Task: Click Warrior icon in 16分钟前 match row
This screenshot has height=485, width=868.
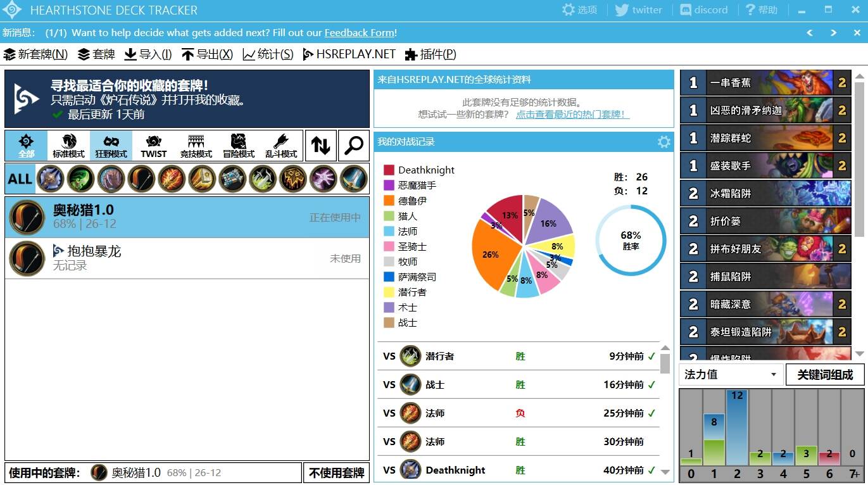Action: pyautogui.click(x=411, y=384)
